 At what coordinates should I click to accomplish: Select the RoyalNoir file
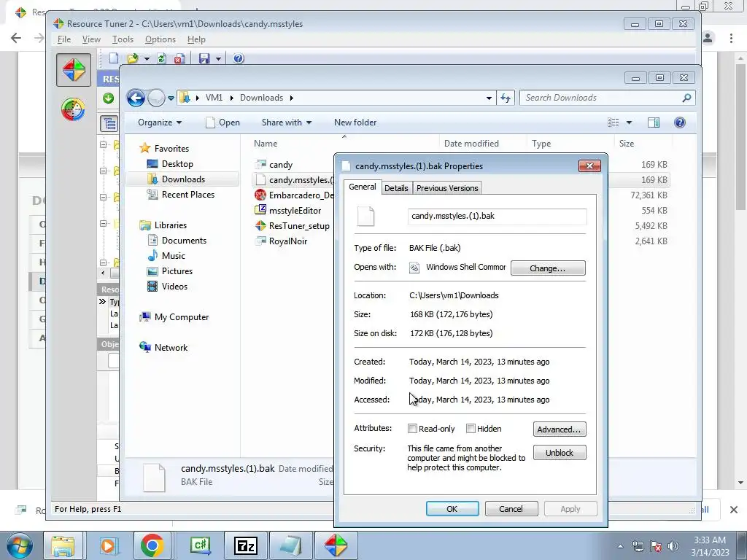click(x=287, y=241)
